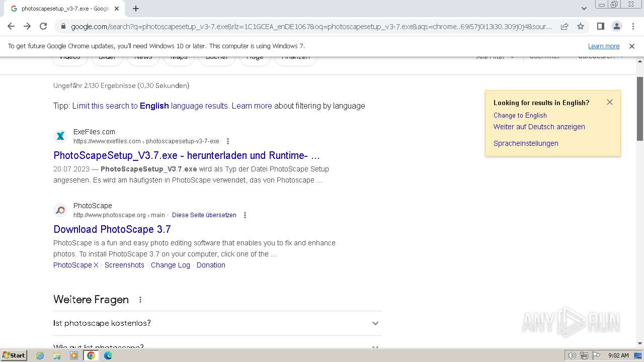Image resolution: width=644 pixels, height=362 pixels.
Task: Expand 'Wie gut ist photoscape?' question
Action: pyautogui.click(x=217, y=344)
